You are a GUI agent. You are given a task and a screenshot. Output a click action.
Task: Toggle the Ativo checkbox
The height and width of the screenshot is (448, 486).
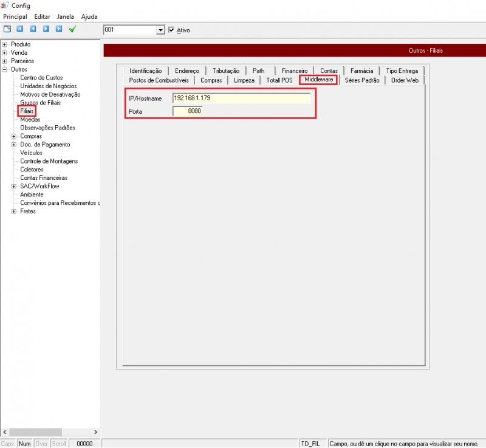pyautogui.click(x=171, y=30)
